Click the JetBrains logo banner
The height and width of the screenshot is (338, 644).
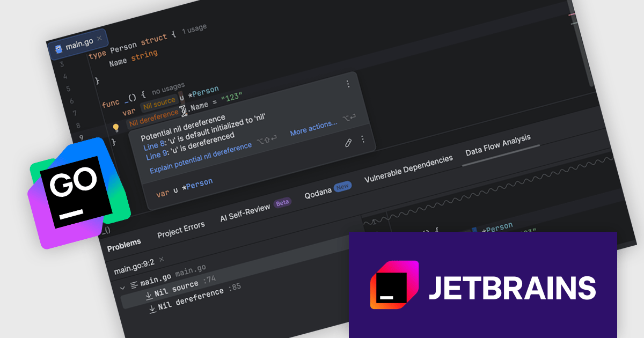[x=483, y=285]
